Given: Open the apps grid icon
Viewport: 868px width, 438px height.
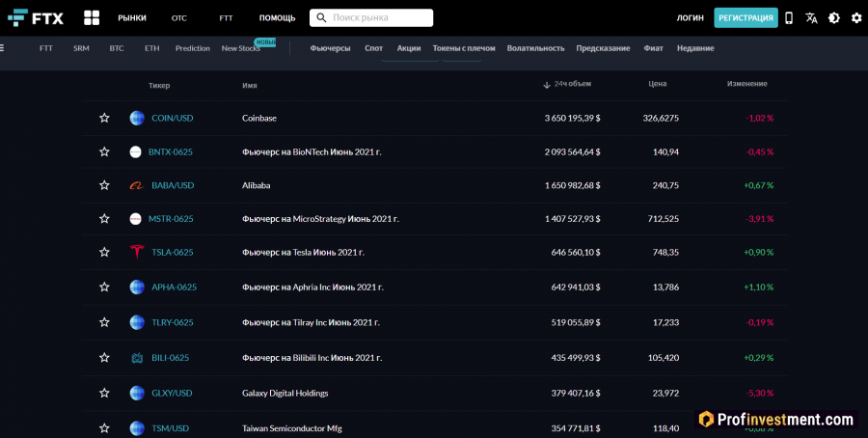Looking at the screenshot, I should pos(92,17).
